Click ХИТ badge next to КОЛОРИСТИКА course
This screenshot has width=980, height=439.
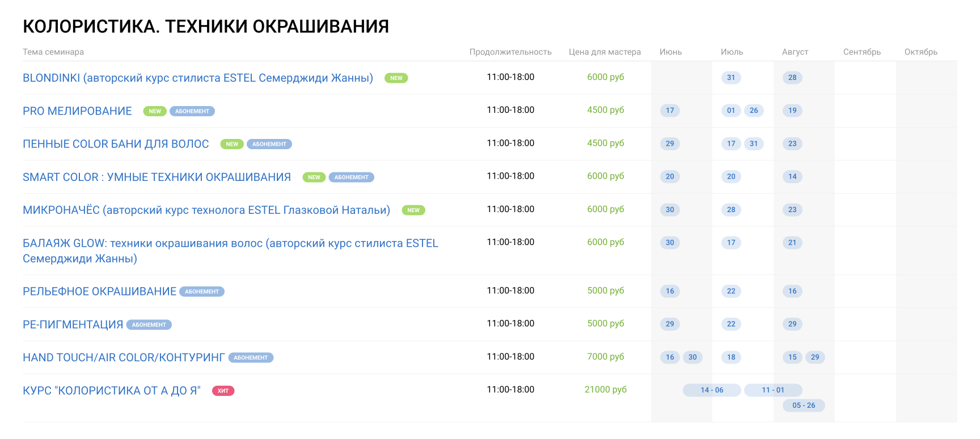[223, 390]
